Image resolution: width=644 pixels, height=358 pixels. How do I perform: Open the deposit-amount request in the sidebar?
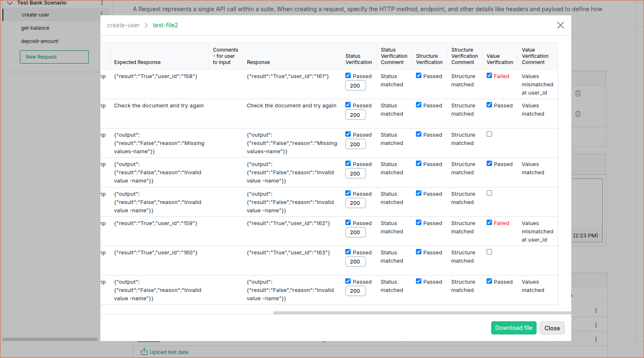point(40,41)
